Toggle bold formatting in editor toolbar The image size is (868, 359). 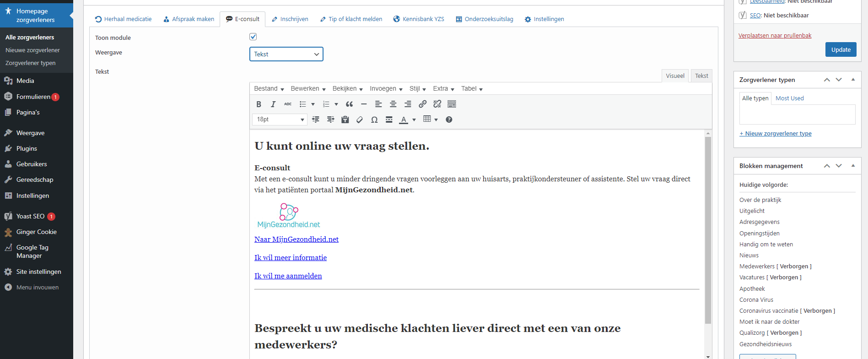(259, 104)
